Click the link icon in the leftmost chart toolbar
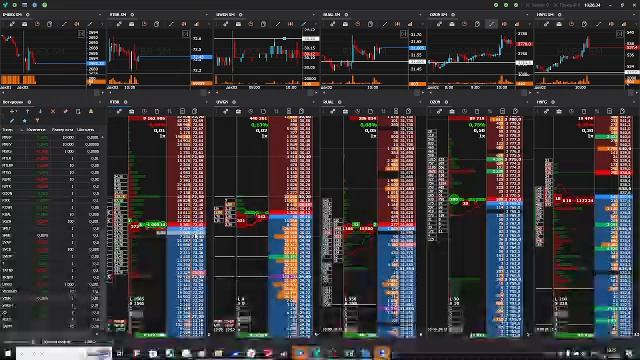The height and width of the screenshot is (360, 640). click(12, 24)
